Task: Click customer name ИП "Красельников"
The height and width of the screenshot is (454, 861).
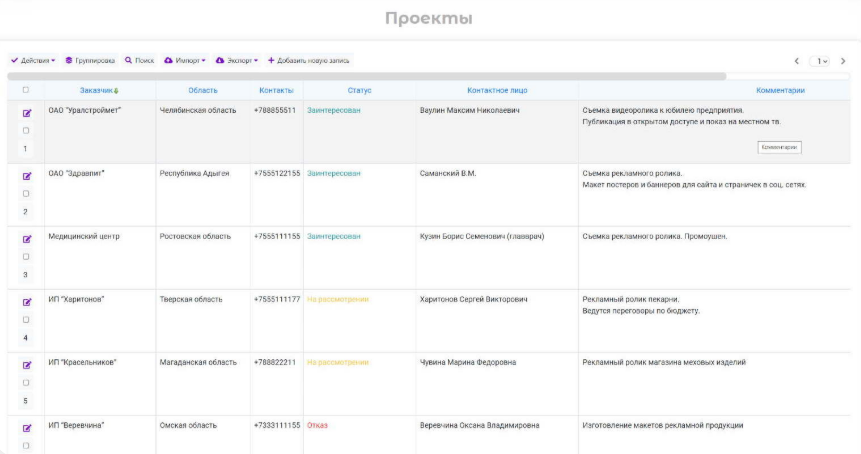Action: 82,363
